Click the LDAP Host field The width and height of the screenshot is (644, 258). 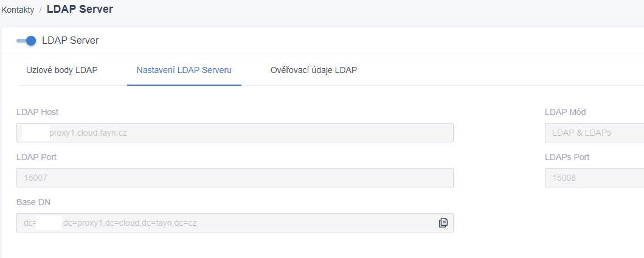pos(235,133)
